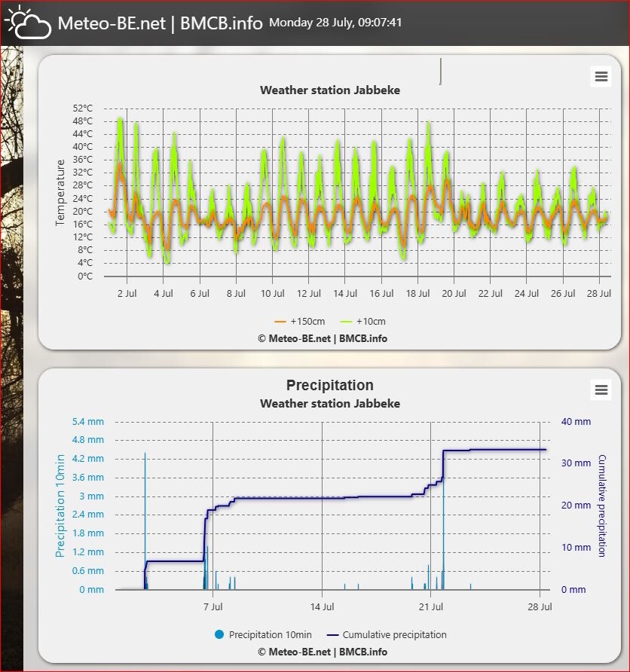
Task: Click the 21 Jul label on precipitation axis
Action: tap(431, 607)
